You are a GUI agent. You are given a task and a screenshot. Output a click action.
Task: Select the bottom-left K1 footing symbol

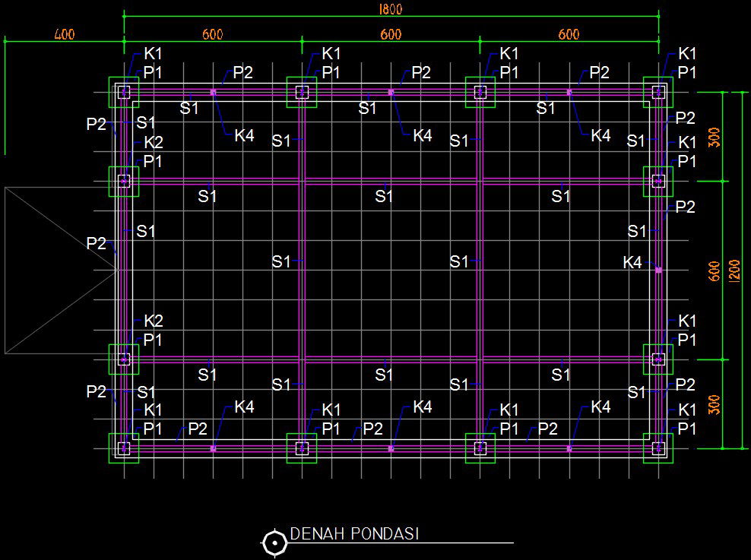tap(124, 448)
